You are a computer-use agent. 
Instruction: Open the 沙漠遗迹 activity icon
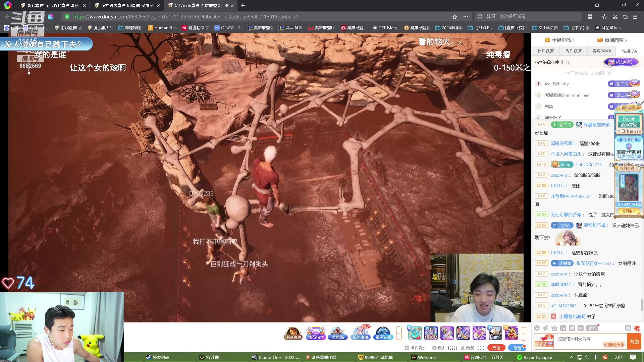tap(293, 333)
